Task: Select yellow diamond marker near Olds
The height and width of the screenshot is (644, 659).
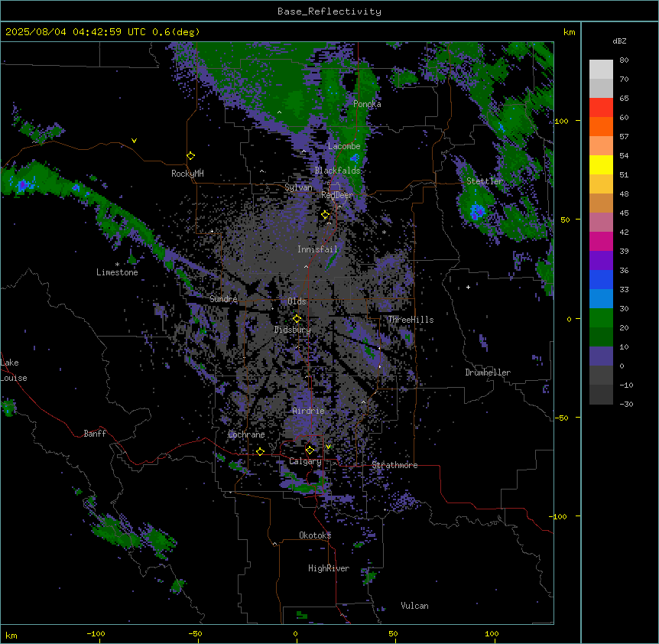Action: coord(297,319)
